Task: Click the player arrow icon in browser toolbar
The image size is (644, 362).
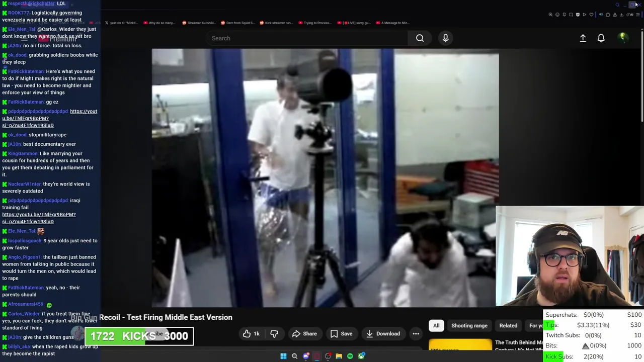Action: tap(584, 15)
